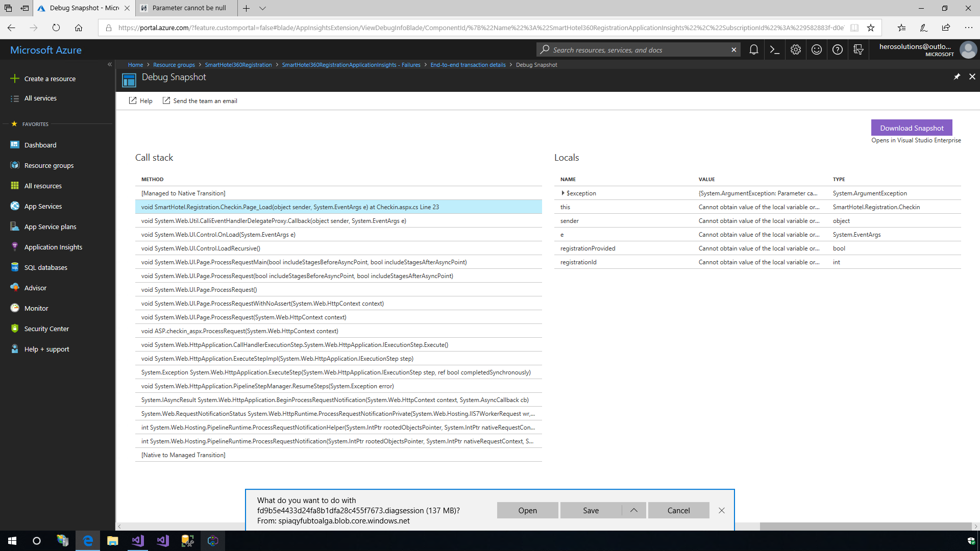
Task: Open portal settings gear icon
Action: coord(795,49)
